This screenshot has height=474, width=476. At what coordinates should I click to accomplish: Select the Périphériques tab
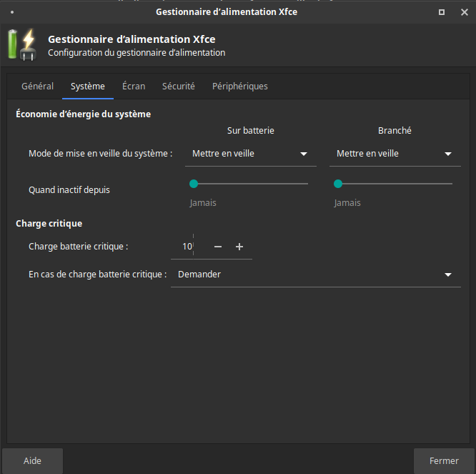coord(240,87)
